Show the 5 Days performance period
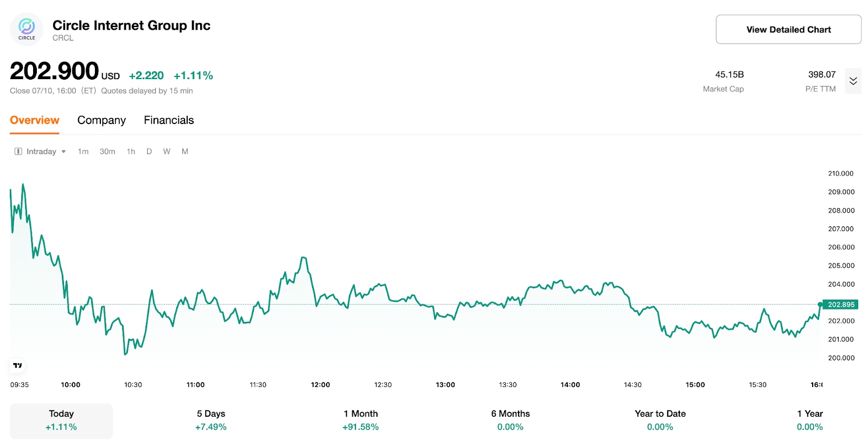Image resolution: width=868 pixels, height=446 pixels. [x=211, y=421]
